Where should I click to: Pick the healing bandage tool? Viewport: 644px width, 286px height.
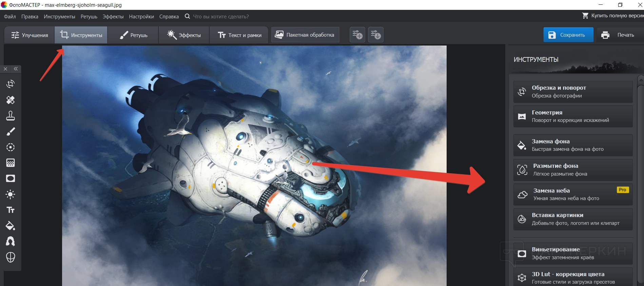click(11, 100)
